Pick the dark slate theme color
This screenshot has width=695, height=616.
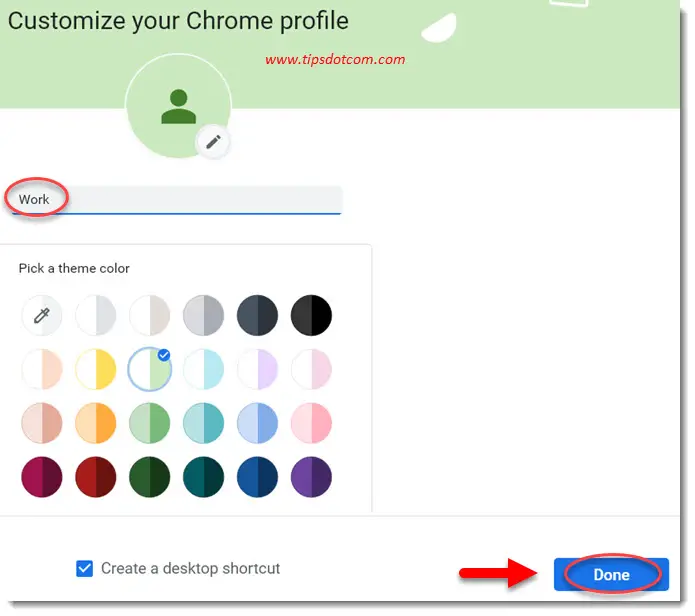[x=258, y=316]
